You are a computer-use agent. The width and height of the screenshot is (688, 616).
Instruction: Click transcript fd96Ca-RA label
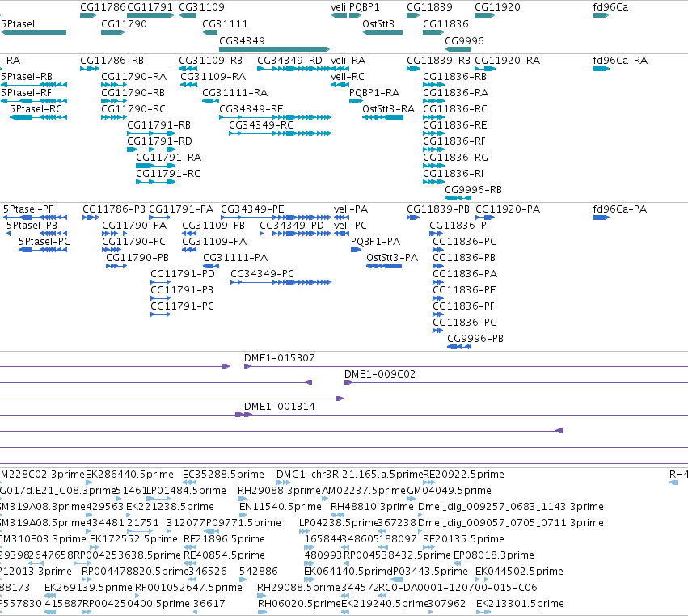click(x=620, y=61)
